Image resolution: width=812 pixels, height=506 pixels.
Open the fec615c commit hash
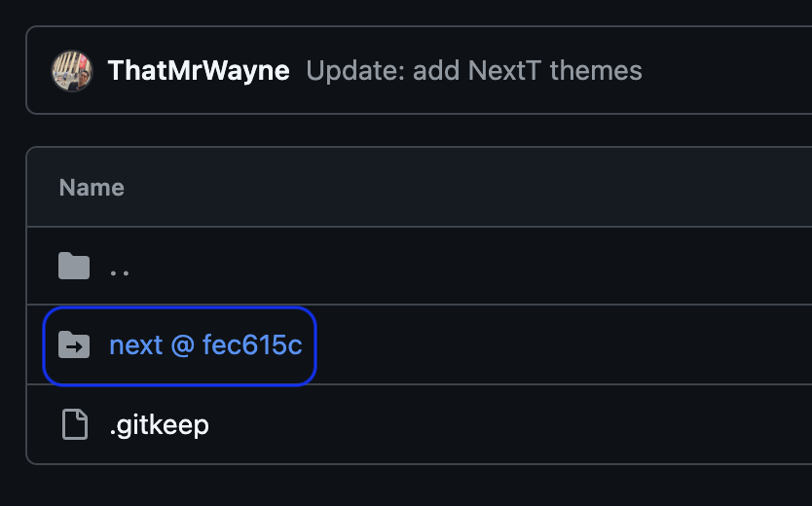252,345
